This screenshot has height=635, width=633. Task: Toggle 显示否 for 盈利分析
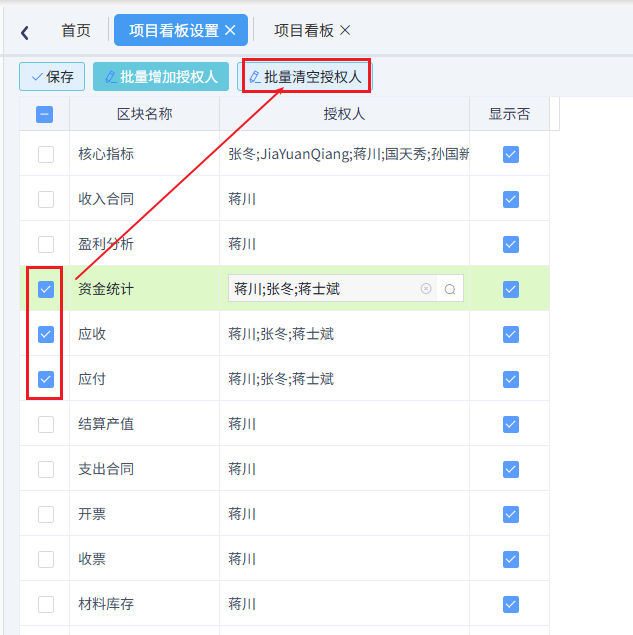tap(511, 244)
